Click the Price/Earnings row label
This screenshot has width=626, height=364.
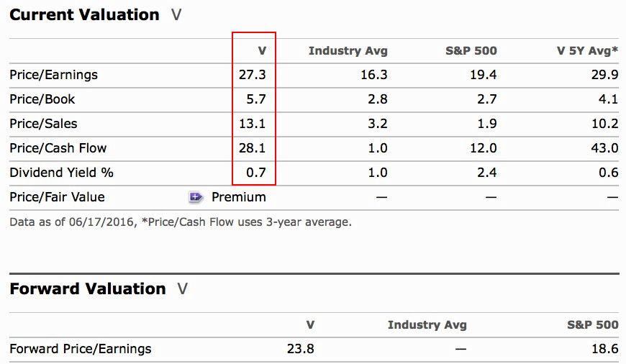click(x=53, y=75)
